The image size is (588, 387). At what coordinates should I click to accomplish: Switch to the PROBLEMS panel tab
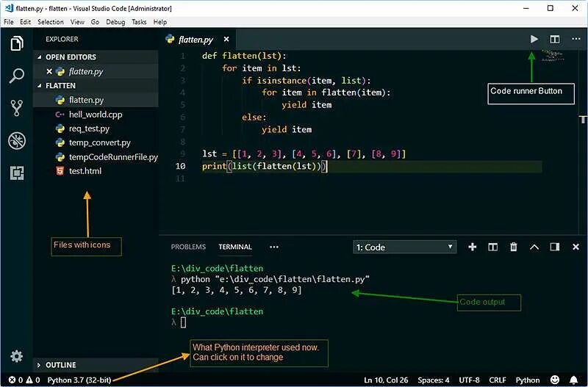(188, 247)
